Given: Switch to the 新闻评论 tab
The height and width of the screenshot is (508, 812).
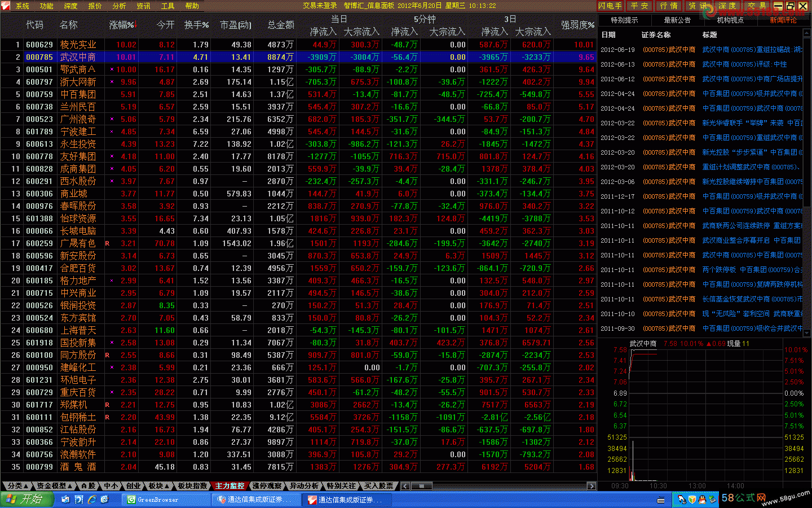Looking at the screenshot, I should [x=783, y=20].
